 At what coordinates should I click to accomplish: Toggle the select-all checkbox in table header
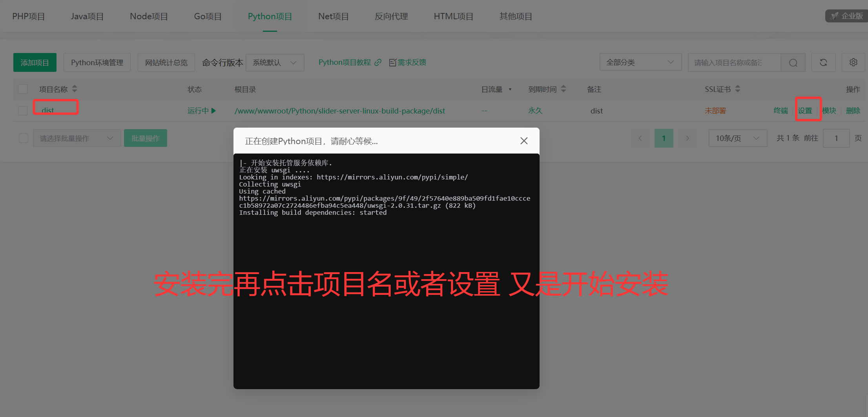pyautogui.click(x=23, y=89)
